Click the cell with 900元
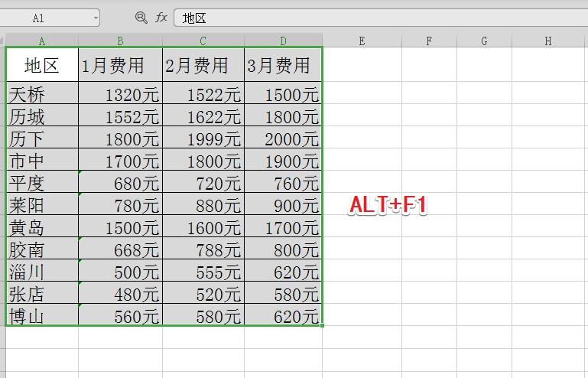This screenshot has width=588, height=378. (283, 204)
